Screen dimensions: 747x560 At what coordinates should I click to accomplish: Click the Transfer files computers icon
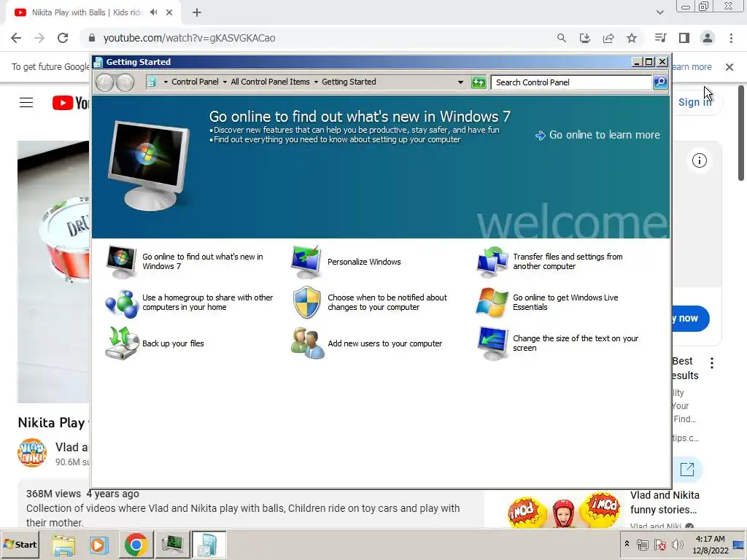pyautogui.click(x=492, y=262)
